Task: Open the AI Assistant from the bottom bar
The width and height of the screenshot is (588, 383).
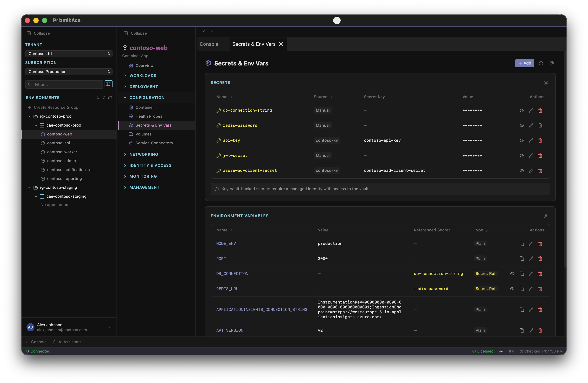Action: coord(67,342)
